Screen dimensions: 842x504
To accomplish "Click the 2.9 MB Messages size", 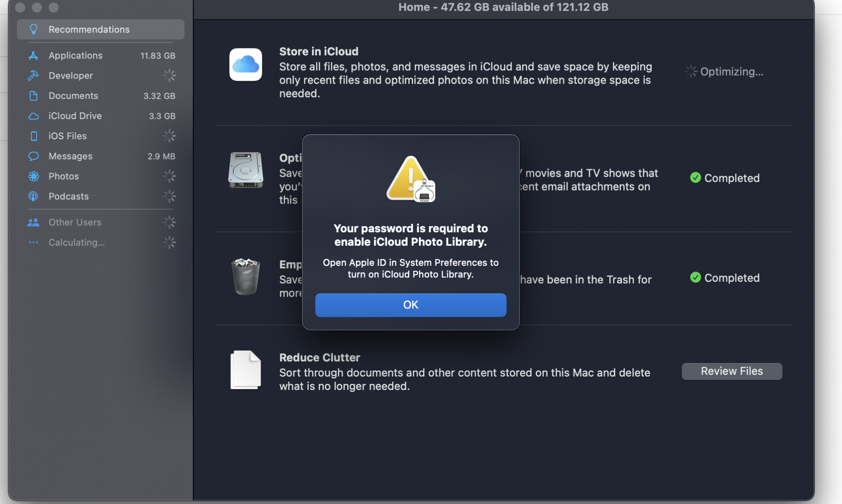I will (161, 156).
